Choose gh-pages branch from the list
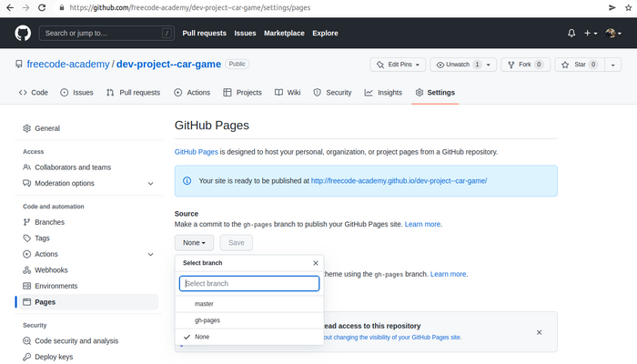The height and width of the screenshot is (364, 637). (249, 320)
